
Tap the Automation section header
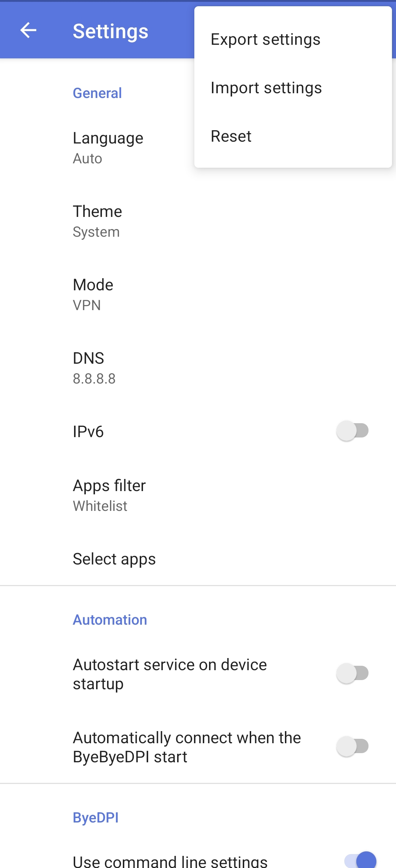click(110, 620)
